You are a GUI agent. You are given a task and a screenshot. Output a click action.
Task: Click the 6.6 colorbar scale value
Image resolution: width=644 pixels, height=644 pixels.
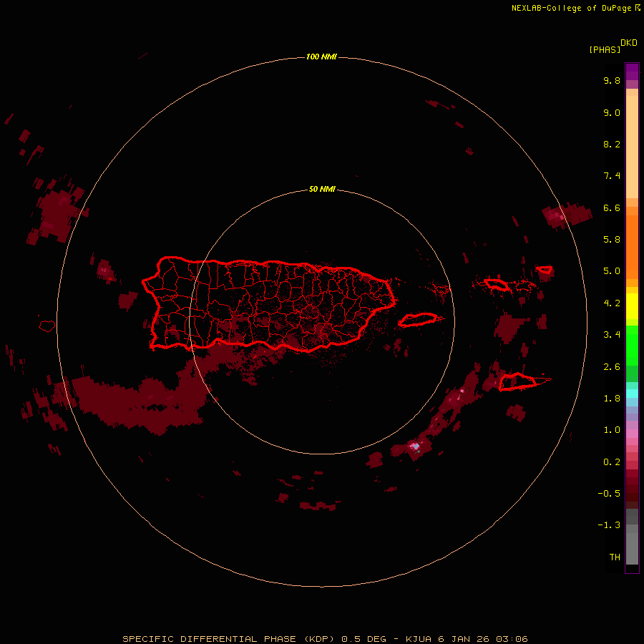pos(612,208)
